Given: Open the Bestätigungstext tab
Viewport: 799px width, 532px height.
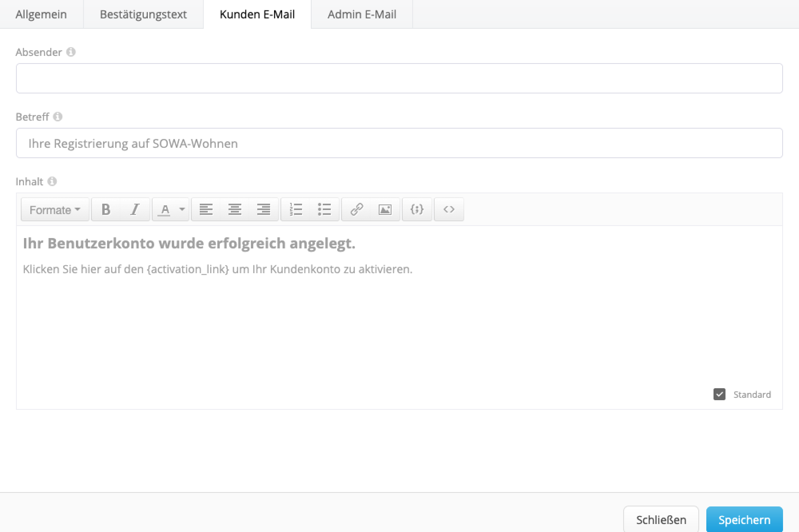Looking at the screenshot, I should point(143,14).
